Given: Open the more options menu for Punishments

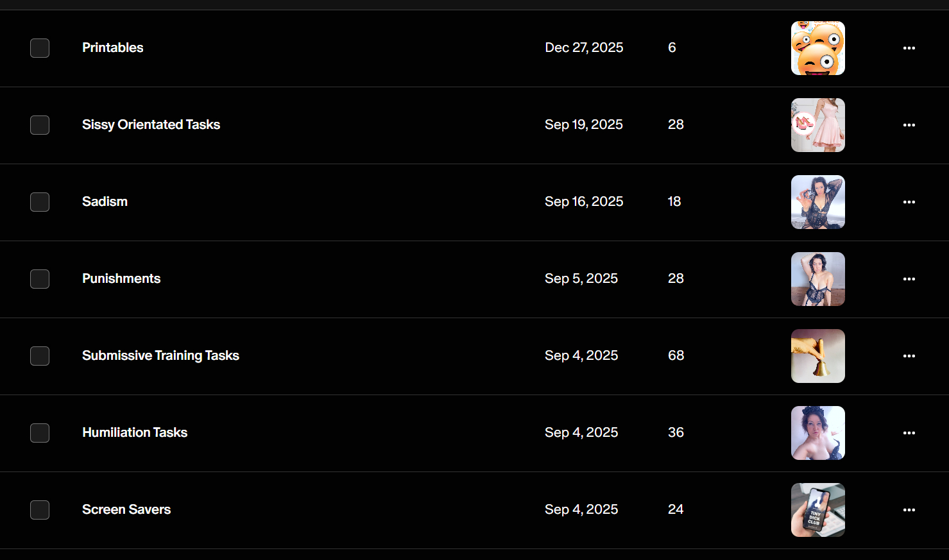Looking at the screenshot, I should [909, 279].
